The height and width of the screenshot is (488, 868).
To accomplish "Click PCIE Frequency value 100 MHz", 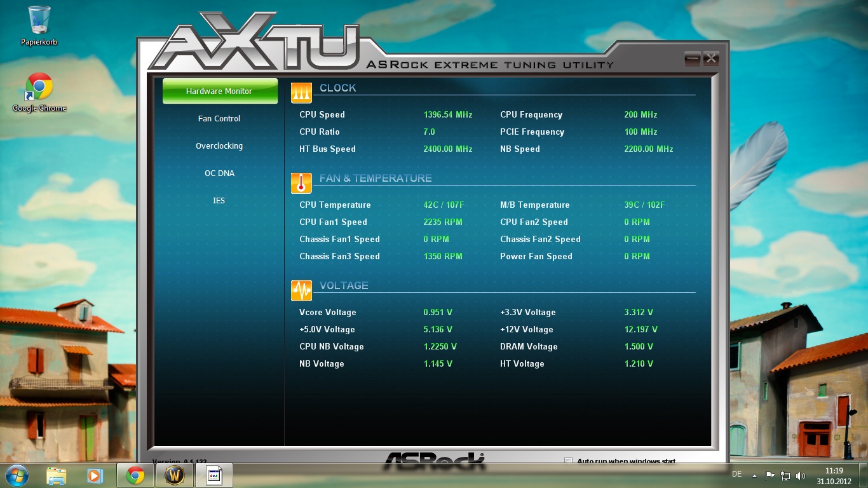I will (x=641, y=132).
